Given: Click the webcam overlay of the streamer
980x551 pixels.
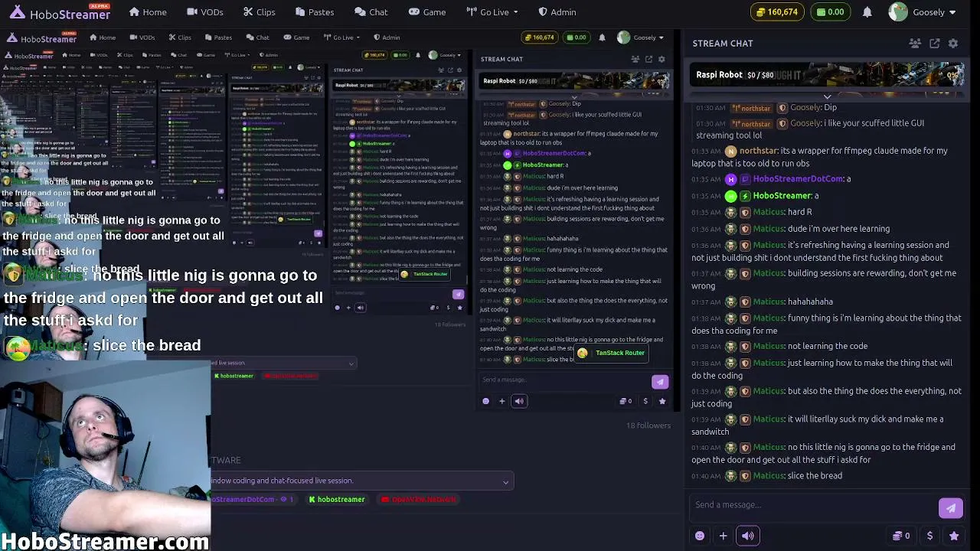Looking at the screenshot, I should (105, 455).
